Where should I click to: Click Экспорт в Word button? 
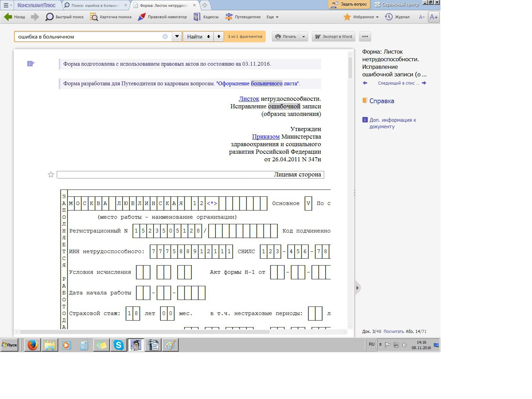click(x=333, y=36)
